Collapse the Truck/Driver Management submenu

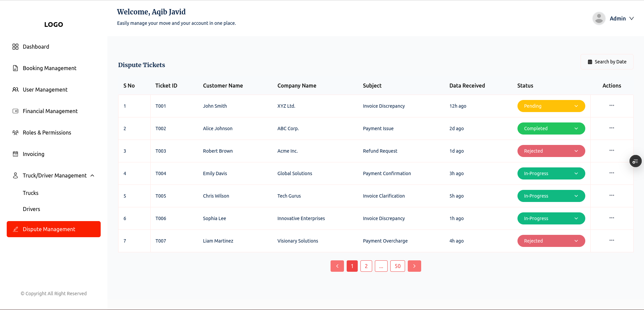(92, 175)
